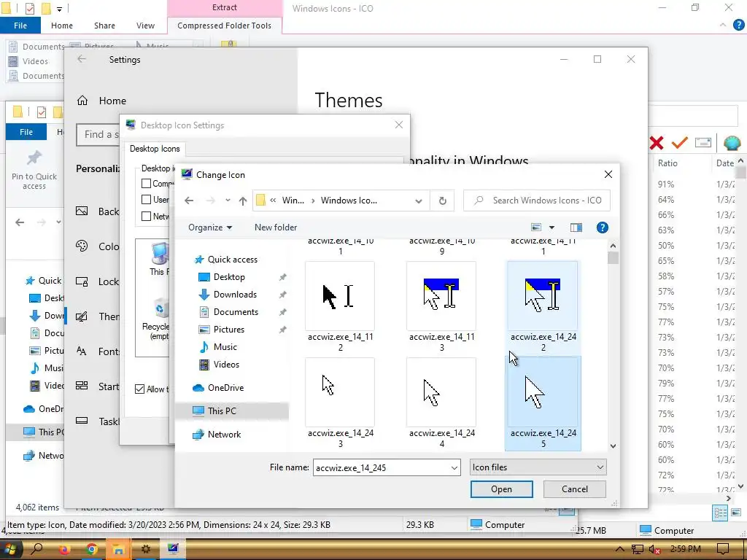The height and width of the screenshot is (560, 747).
Task: Open Windows Start button on taskbar
Action: [x=10, y=549]
